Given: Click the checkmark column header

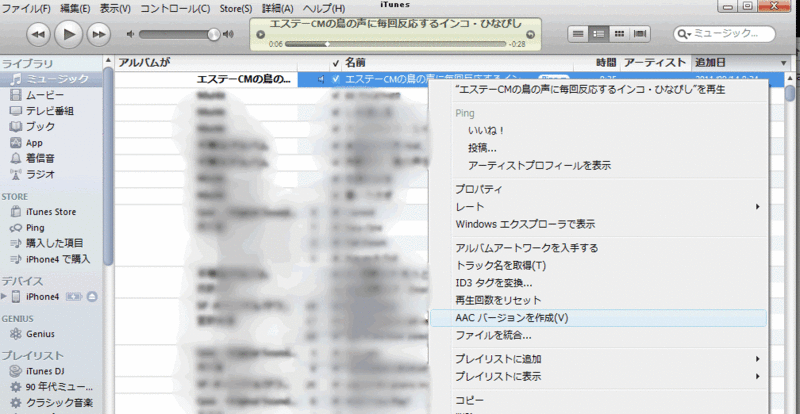Looking at the screenshot, I should coord(335,63).
